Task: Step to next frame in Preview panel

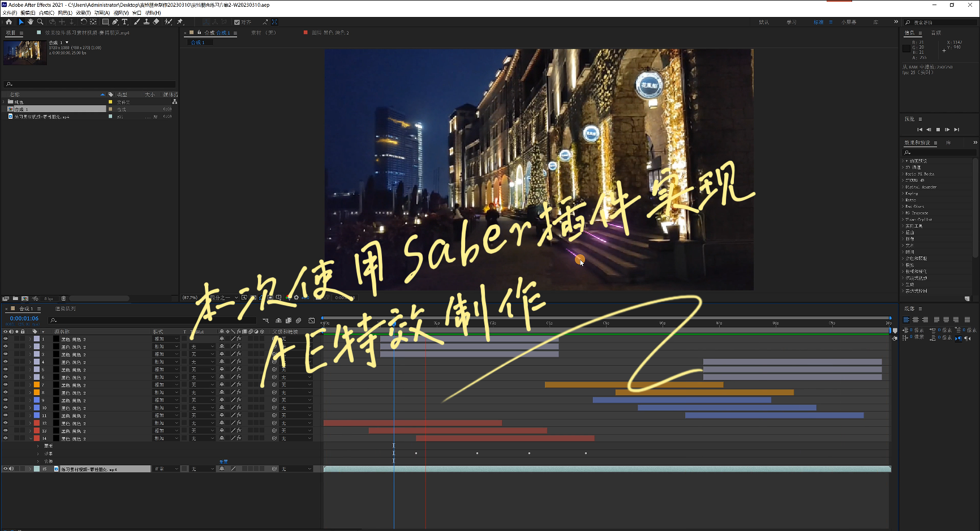Action: click(x=947, y=130)
